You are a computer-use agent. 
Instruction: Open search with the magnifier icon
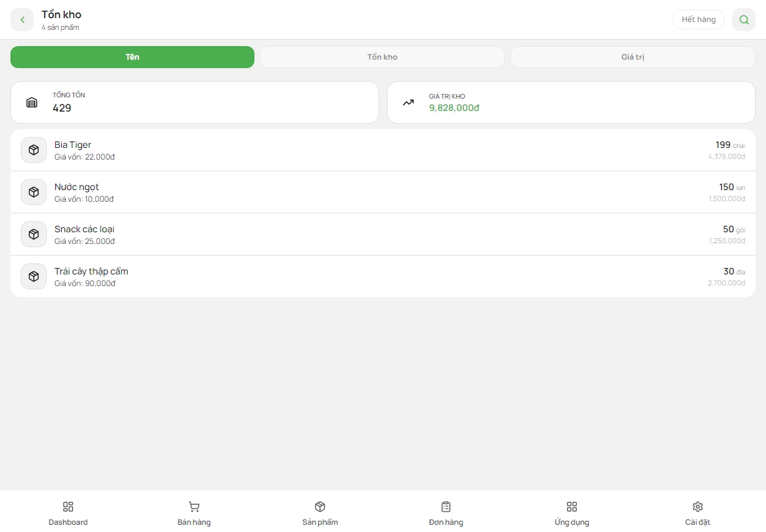743,19
